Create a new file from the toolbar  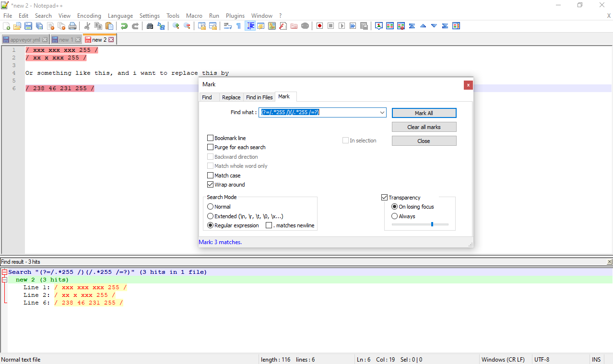tap(7, 26)
